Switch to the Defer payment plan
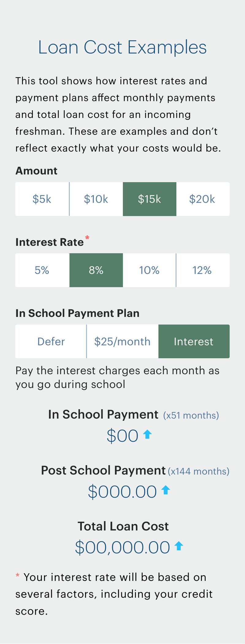This screenshot has width=245, height=644. (x=51, y=341)
